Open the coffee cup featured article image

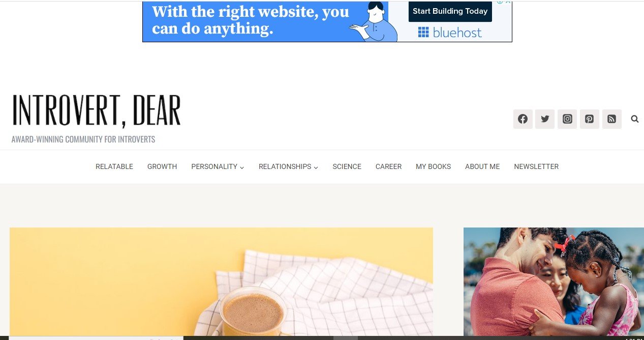(221, 281)
